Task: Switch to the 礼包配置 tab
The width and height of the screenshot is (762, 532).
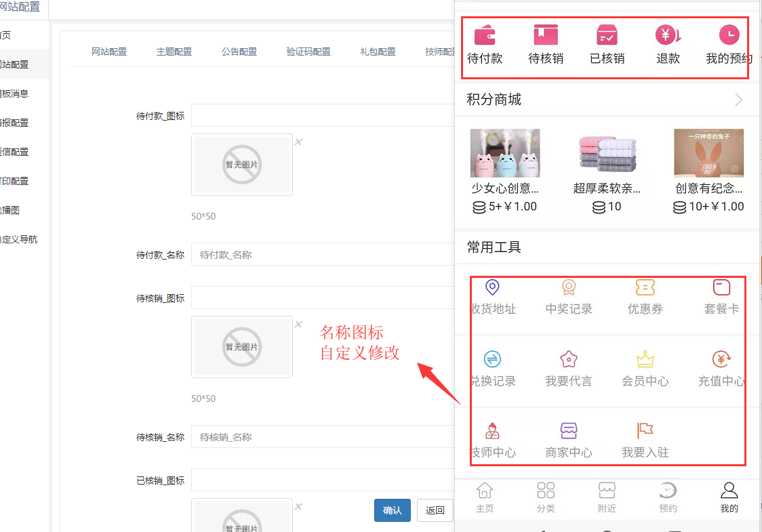Action: pyautogui.click(x=378, y=52)
